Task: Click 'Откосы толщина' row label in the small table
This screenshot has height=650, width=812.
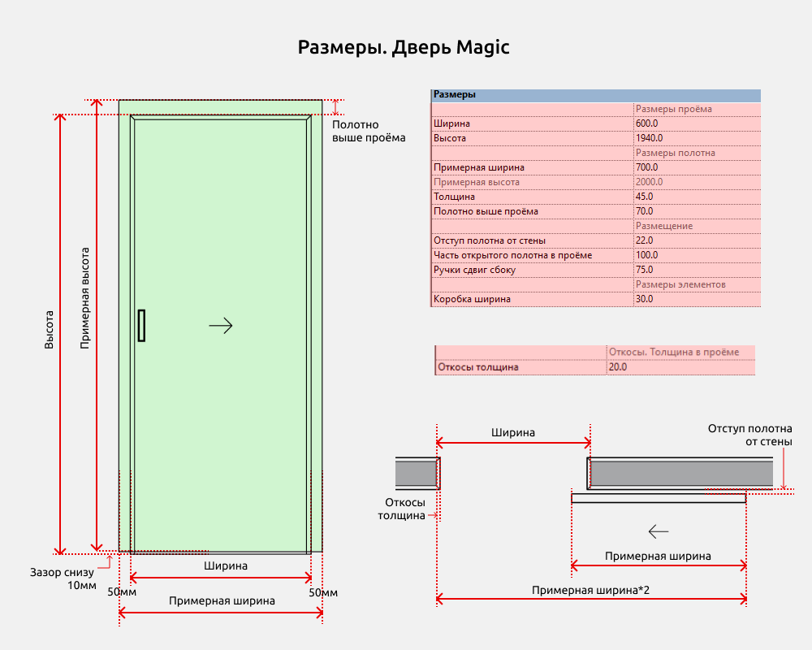Action: pos(478,367)
